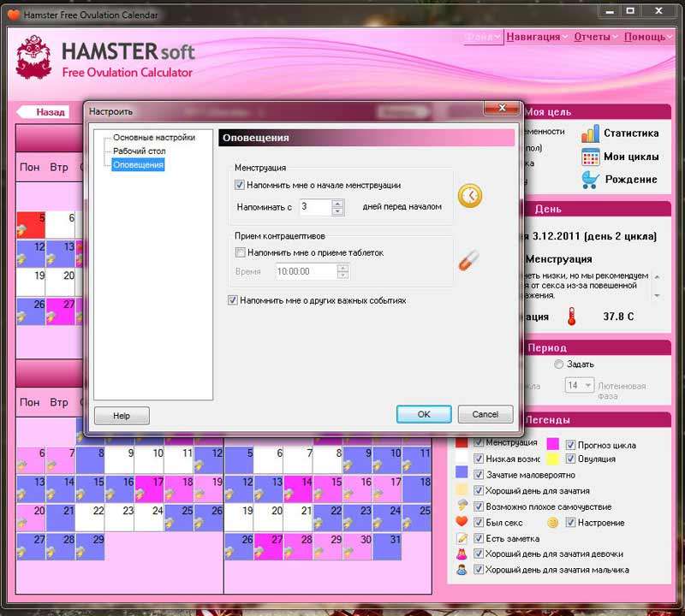
Task: Select Основные настройки tree item
Action: point(154,138)
